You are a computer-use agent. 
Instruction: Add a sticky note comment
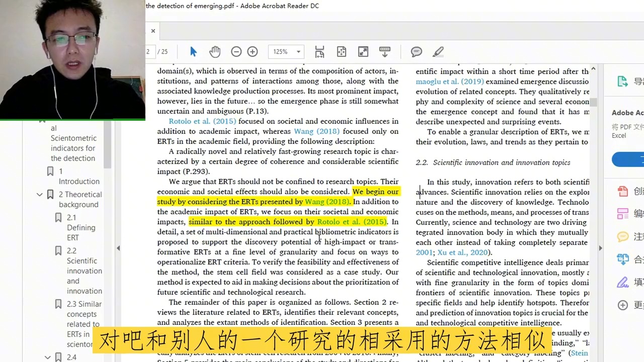[x=416, y=52]
